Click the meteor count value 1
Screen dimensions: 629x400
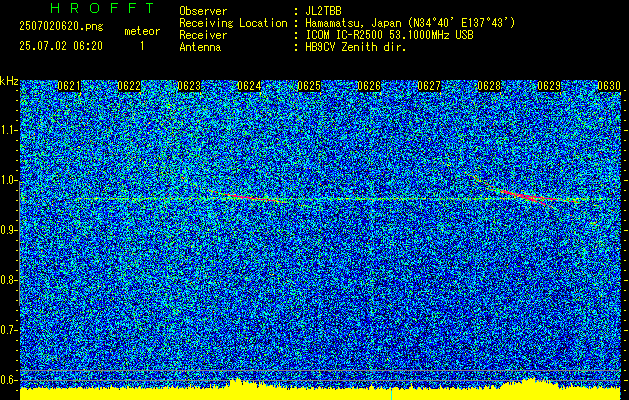(142, 46)
